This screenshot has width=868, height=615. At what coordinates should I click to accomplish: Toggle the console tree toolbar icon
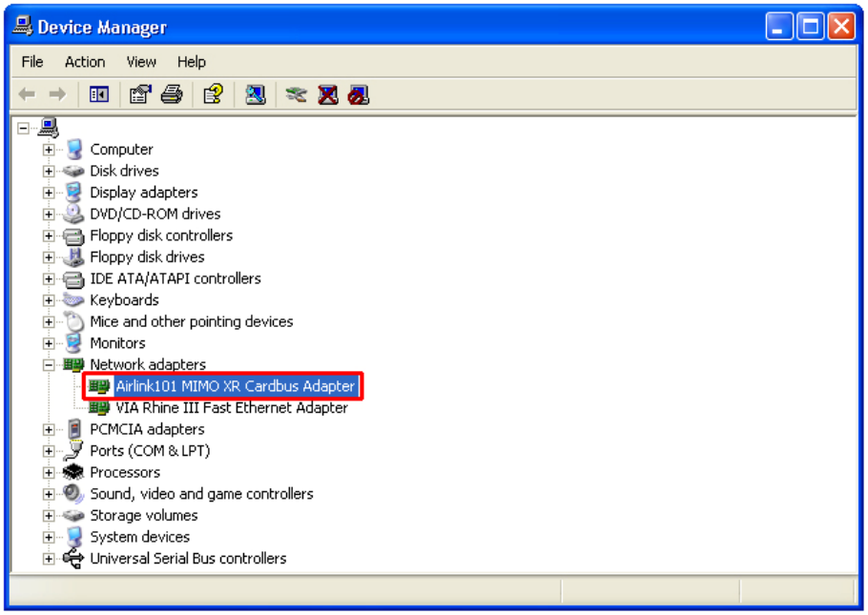99,94
